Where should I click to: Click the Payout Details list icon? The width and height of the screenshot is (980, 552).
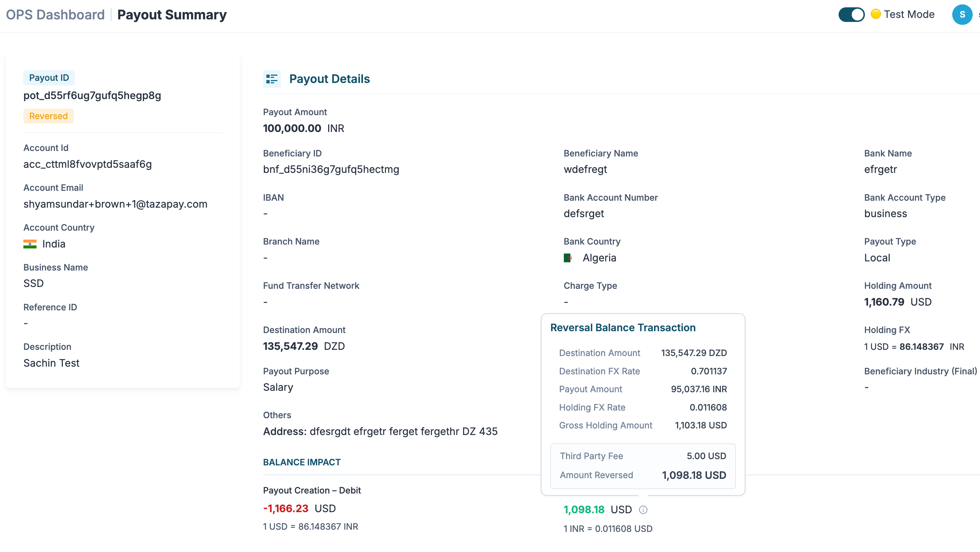pos(271,79)
